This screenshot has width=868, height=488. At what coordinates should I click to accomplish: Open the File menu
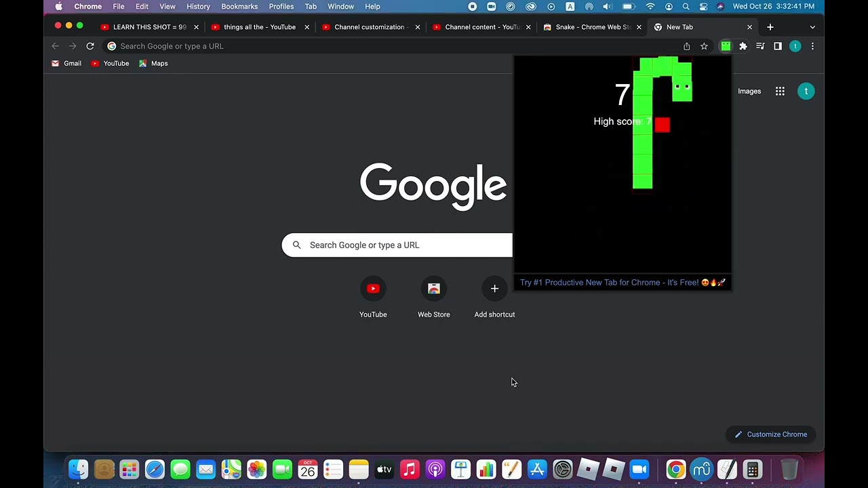(119, 6)
